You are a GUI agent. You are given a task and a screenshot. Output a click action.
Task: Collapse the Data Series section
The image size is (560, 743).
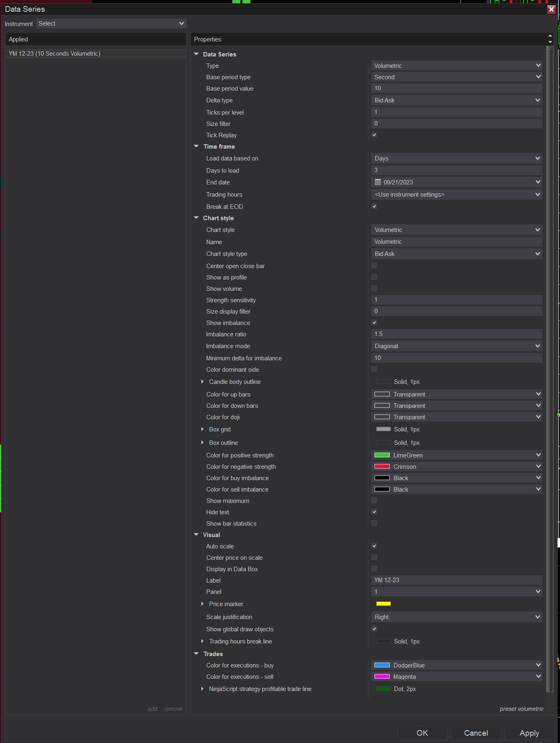[x=197, y=54]
